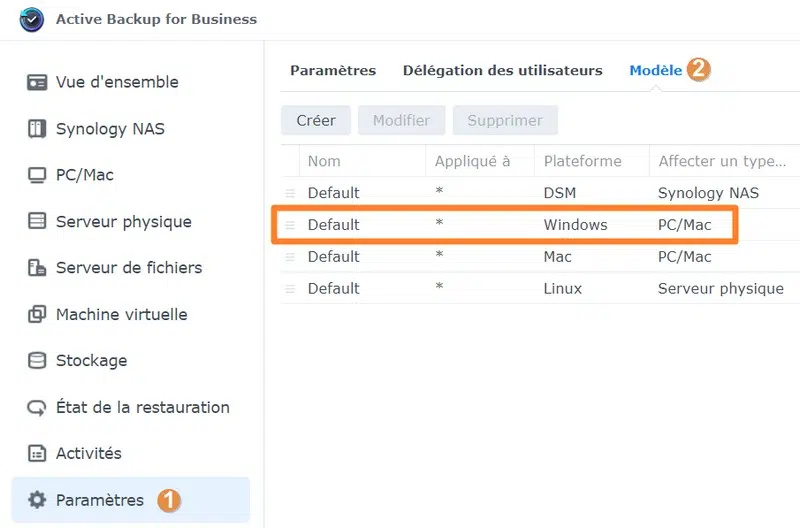Click the Modifier button

pos(401,120)
